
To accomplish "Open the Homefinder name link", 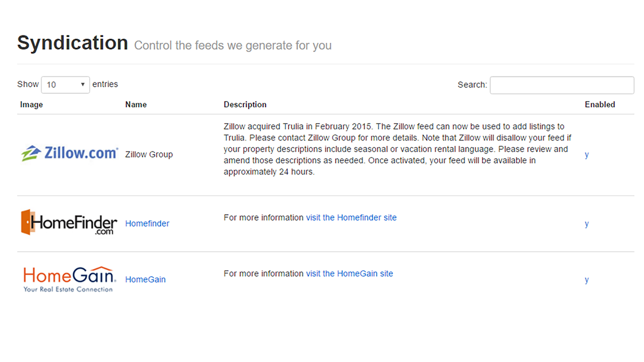I will [147, 223].
